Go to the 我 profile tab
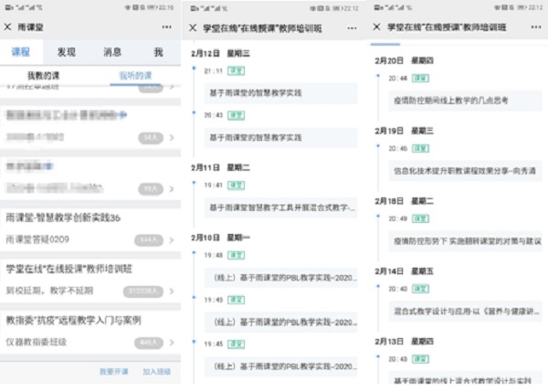The height and width of the screenshot is (392, 548). pos(158,53)
